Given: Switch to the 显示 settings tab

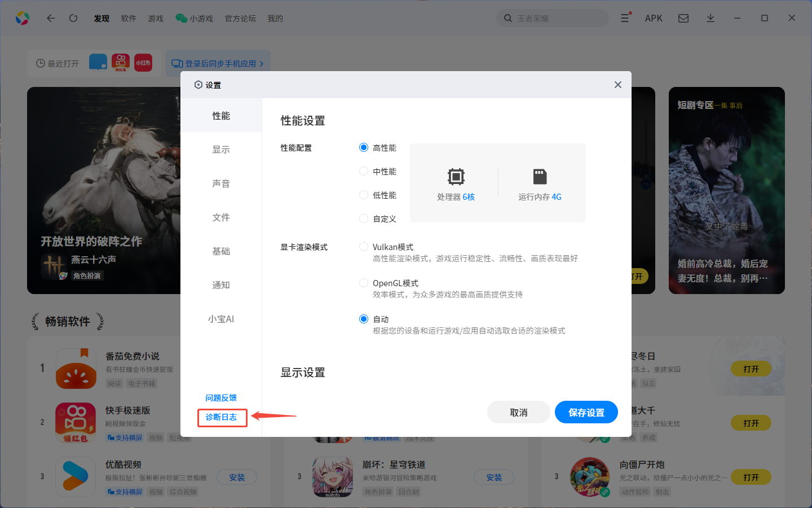Looking at the screenshot, I should coord(221,150).
